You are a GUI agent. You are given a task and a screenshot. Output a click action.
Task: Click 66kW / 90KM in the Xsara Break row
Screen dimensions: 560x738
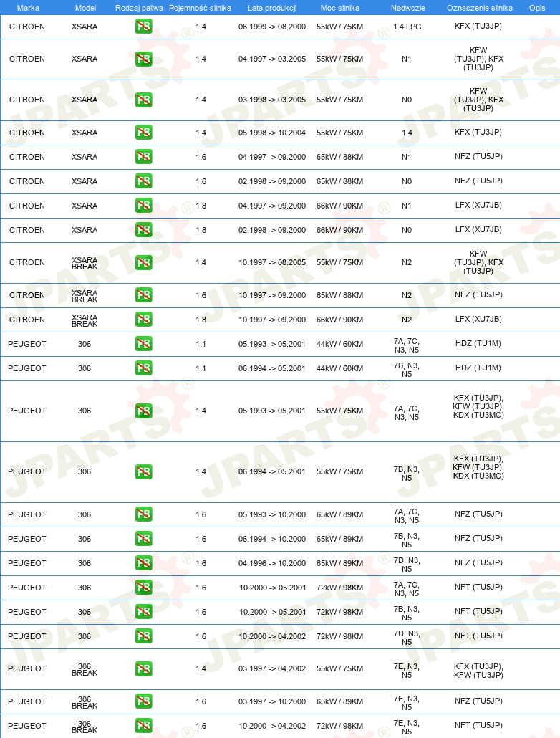339,320
